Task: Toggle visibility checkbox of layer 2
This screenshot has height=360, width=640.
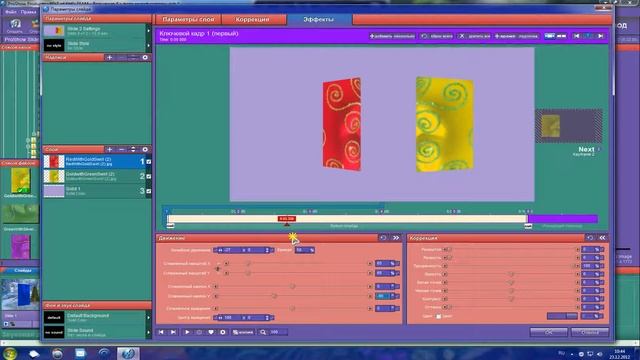Action: [149, 177]
